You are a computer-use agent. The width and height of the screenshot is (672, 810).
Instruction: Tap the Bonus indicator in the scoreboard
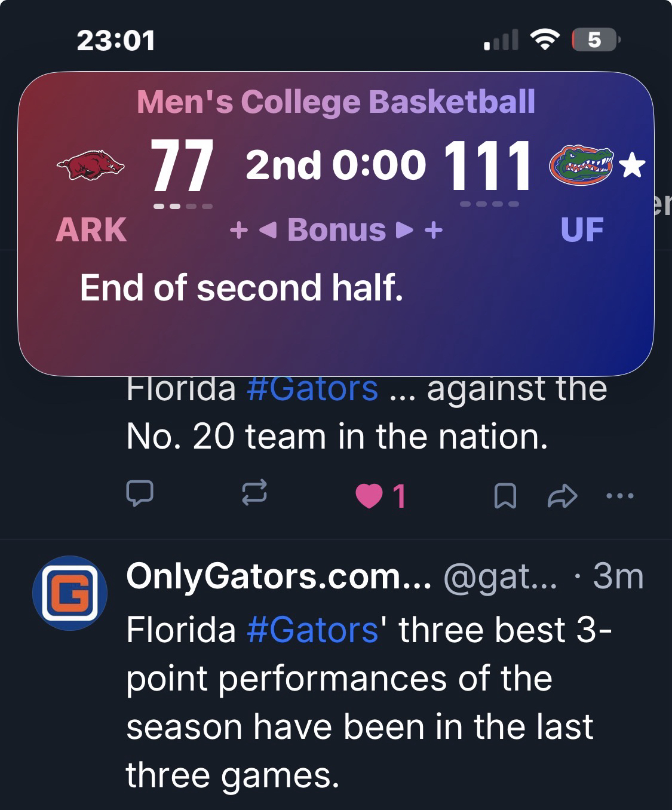(336, 230)
